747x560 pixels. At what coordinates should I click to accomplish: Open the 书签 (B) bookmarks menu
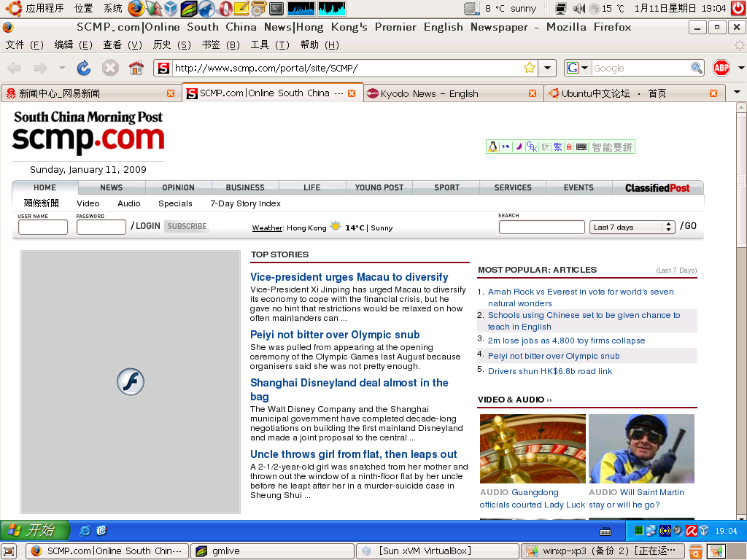point(220,44)
